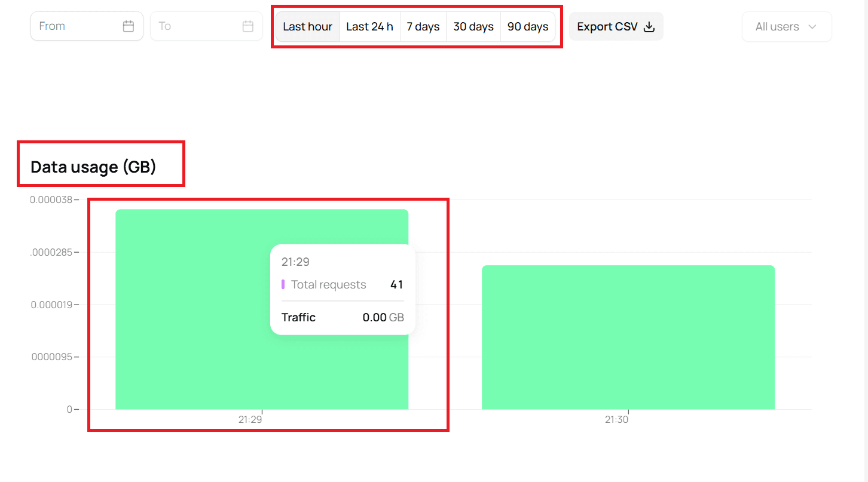Click the 21:29 x-axis label below chart
This screenshot has height=482, width=868.
click(250, 420)
